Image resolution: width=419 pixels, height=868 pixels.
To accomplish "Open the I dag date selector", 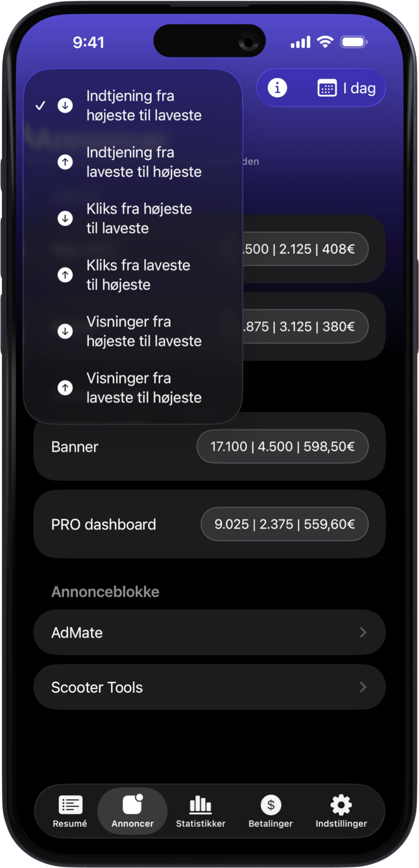I will point(359,88).
